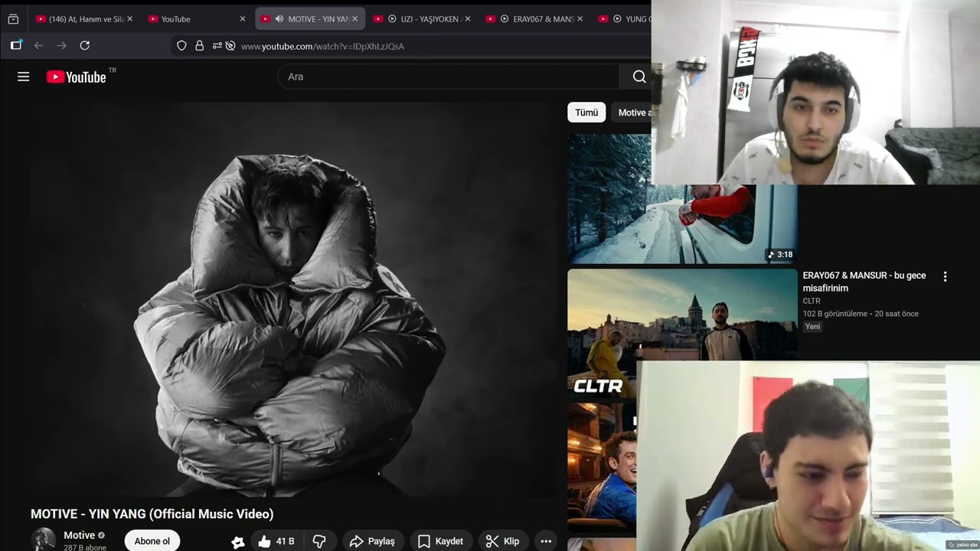
Task: Click the 'Yeni' badge on suggested video
Action: [x=813, y=326]
